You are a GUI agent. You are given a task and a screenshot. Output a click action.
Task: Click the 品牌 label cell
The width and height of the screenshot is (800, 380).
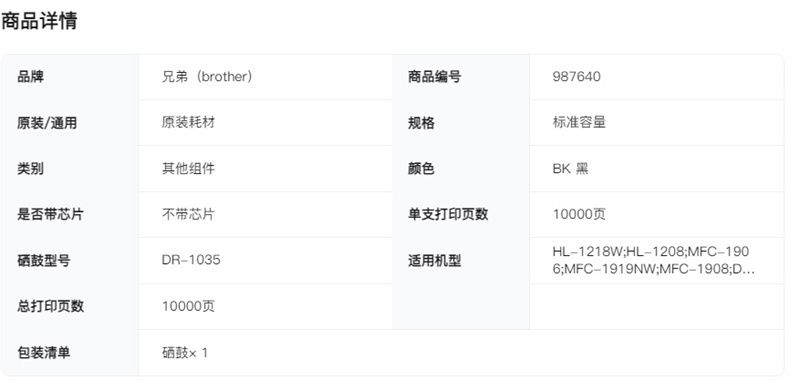click(x=70, y=77)
